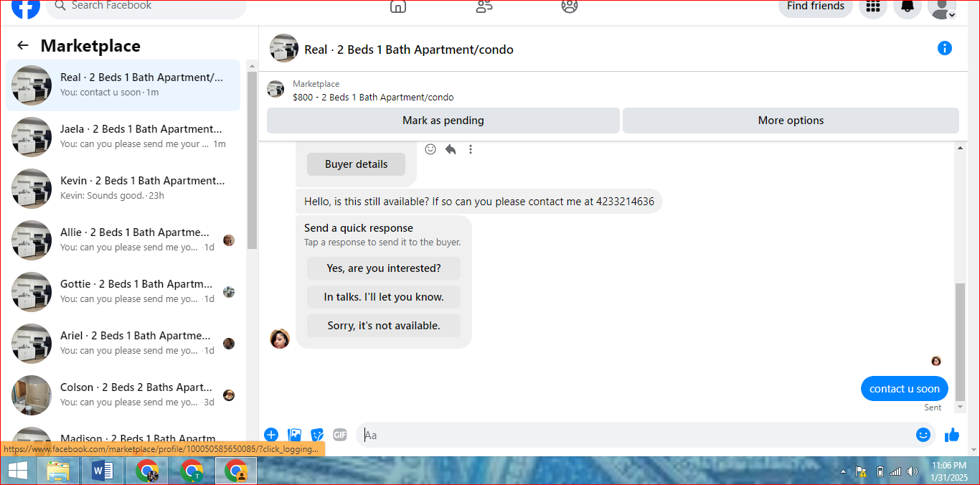The image size is (980, 485).
Task: React to message with emoji icon
Action: click(430, 149)
